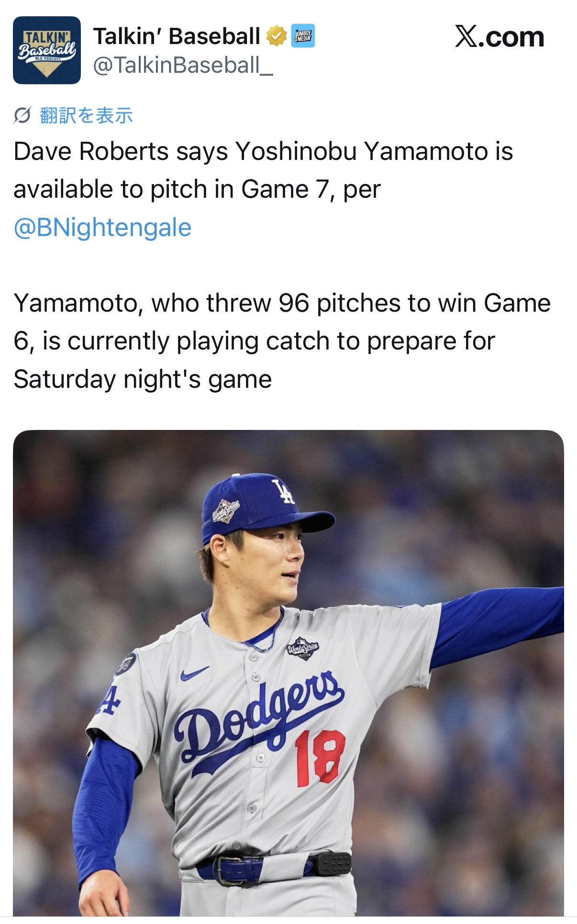The height and width of the screenshot is (924, 577).
Task: Click the Jomboy Media affiliate badge
Action: coord(303,36)
